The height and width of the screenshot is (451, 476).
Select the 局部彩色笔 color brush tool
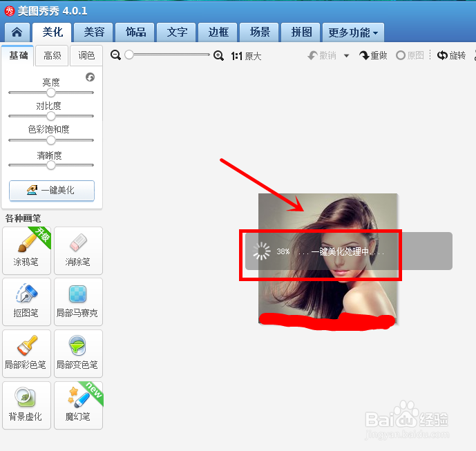26,354
